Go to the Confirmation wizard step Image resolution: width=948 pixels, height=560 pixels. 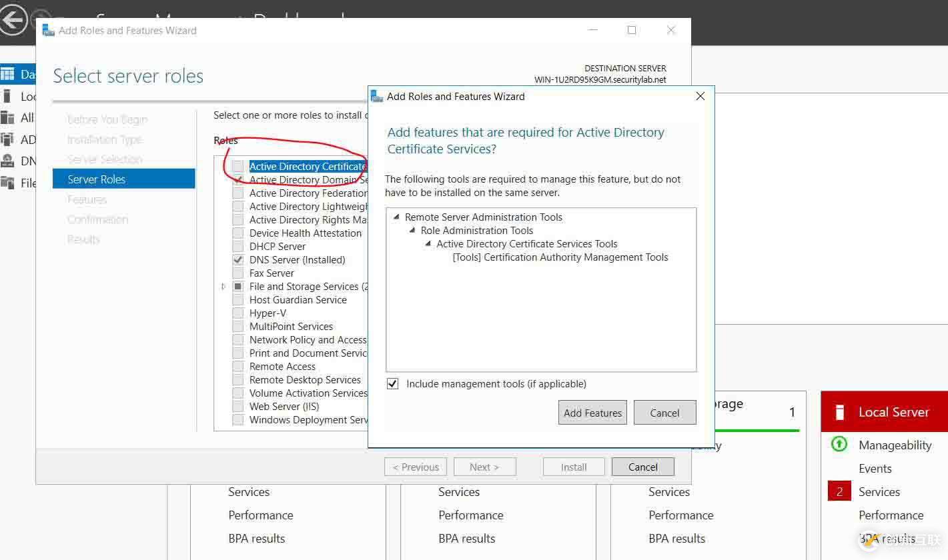[x=97, y=219]
